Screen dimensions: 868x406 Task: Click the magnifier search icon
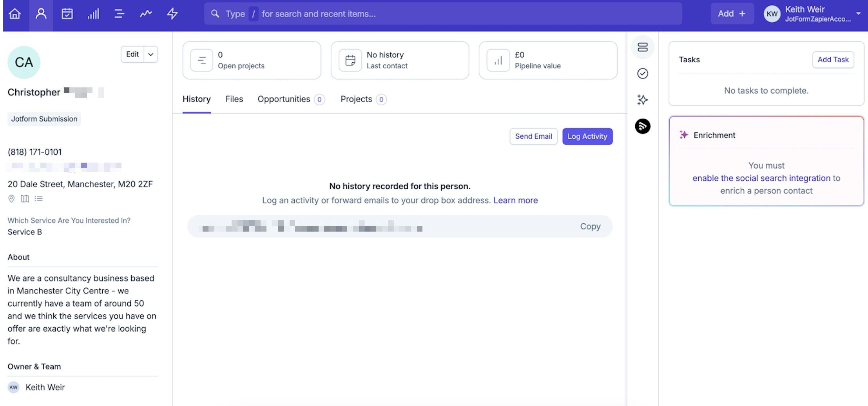[x=215, y=14]
